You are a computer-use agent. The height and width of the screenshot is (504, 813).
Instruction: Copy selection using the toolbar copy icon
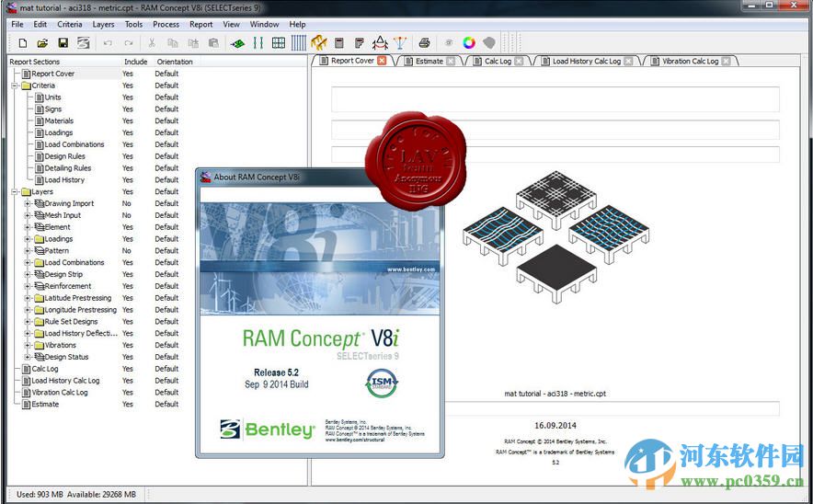pos(173,43)
